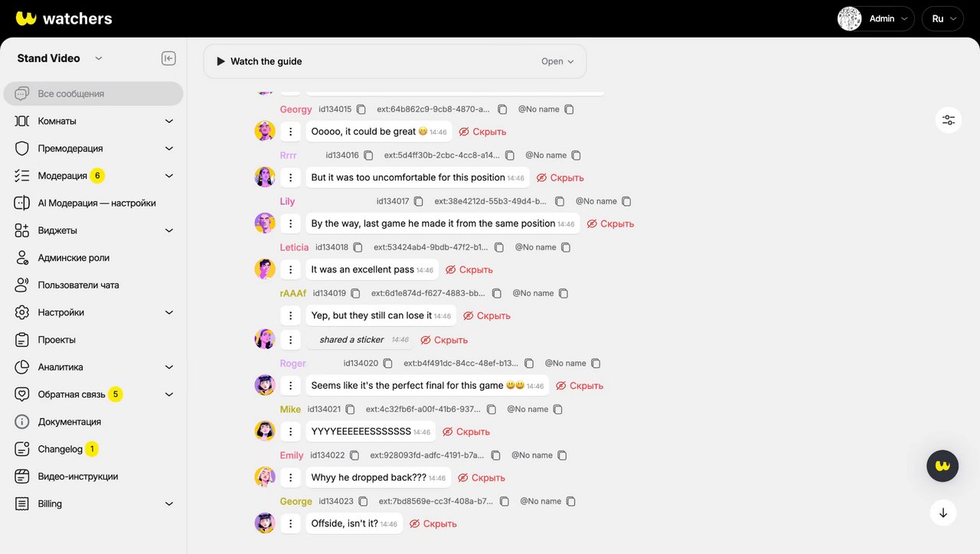
Task: Copy Leticia's external ID string
Action: coord(499,247)
